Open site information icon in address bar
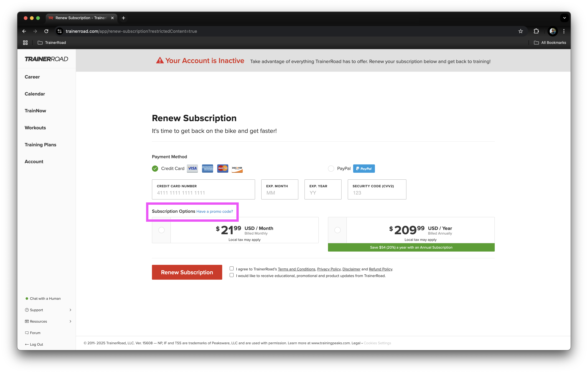Viewport: 588px width, 373px height. coord(59,31)
